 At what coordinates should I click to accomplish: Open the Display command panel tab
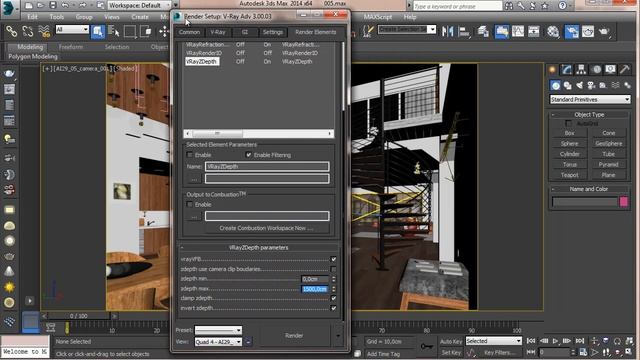point(611,69)
